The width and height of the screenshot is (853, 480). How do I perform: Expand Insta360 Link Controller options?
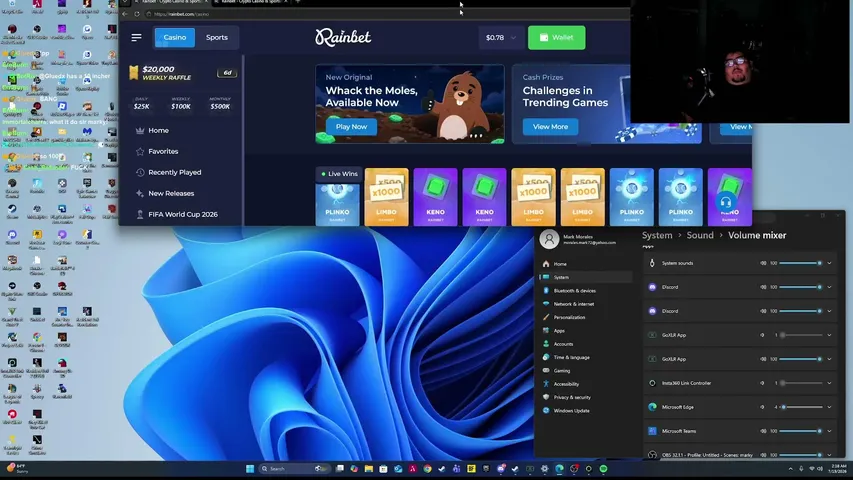(829, 383)
